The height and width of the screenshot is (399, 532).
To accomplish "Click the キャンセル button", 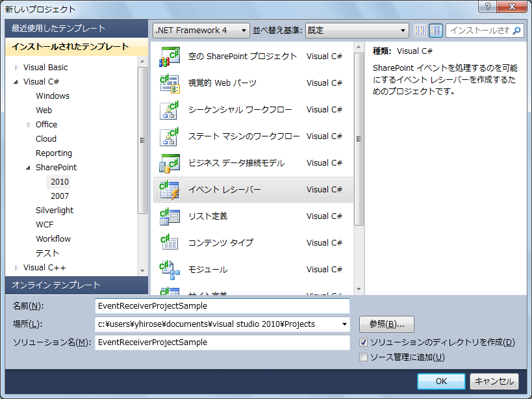I will [494, 381].
